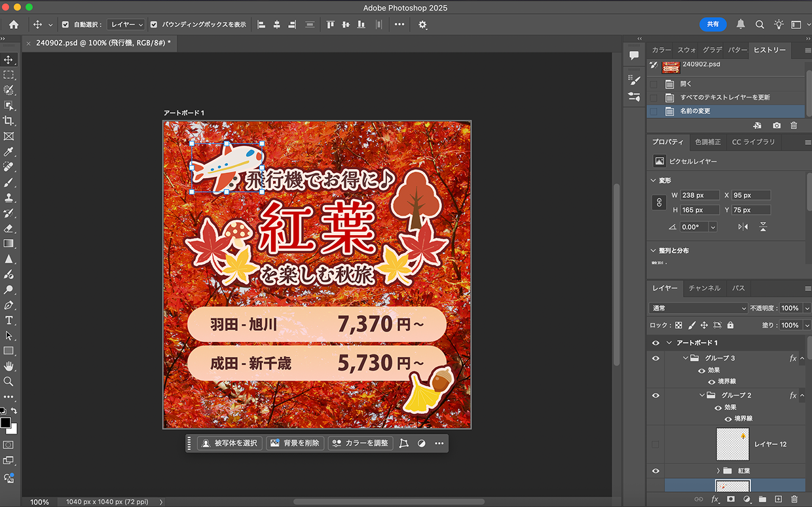Switch to the CC ライブラリ tab
812x507 pixels.
tap(753, 142)
